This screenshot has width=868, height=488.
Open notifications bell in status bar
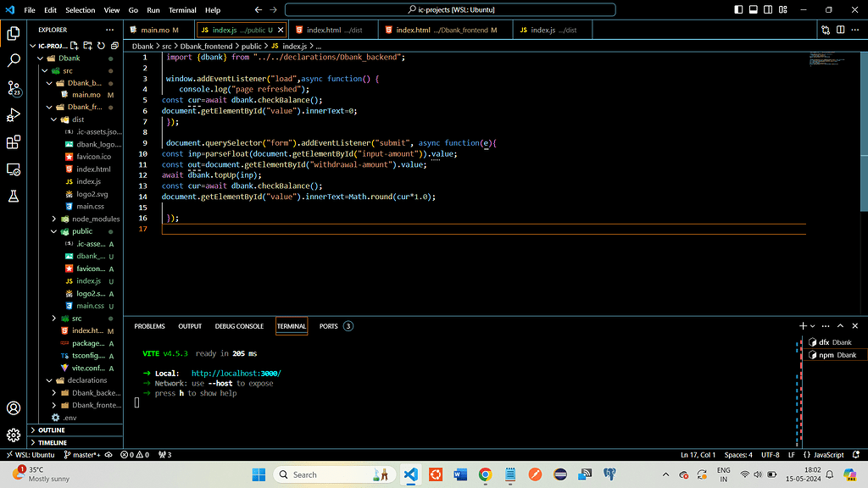pyautogui.click(x=856, y=455)
